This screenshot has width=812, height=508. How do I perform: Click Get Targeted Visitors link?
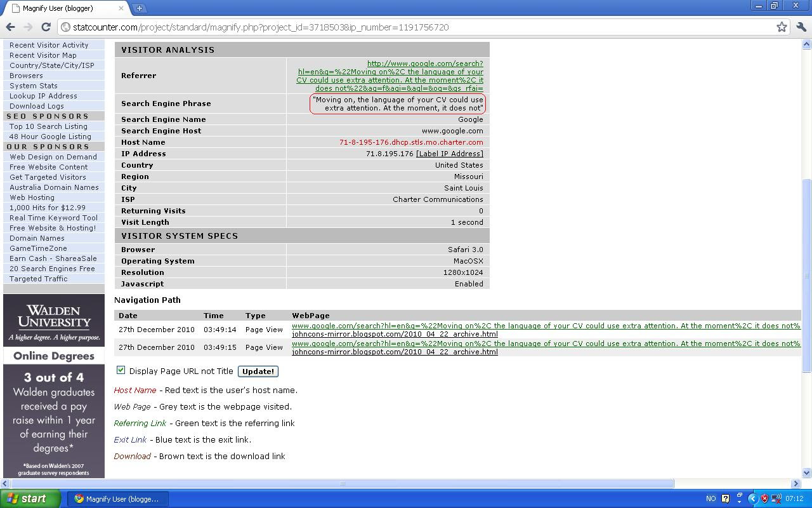pyautogui.click(x=48, y=177)
